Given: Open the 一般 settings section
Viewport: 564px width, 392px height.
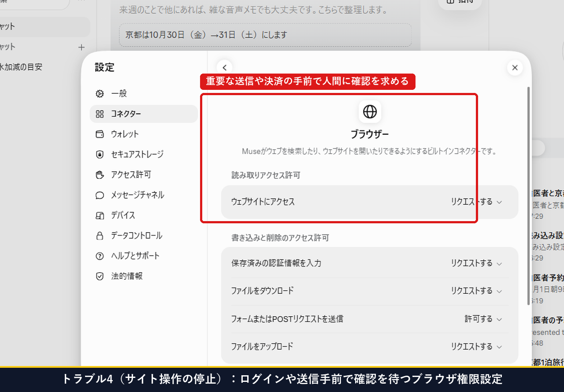Looking at the screenshot, I should click(x=144, y=93).
